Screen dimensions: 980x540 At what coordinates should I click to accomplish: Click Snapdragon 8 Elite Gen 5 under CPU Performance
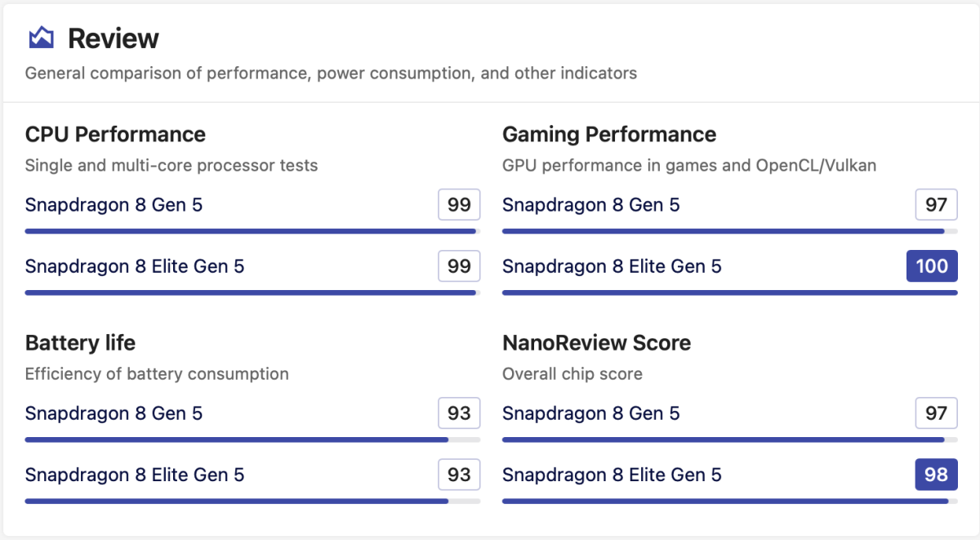point(135,266)
